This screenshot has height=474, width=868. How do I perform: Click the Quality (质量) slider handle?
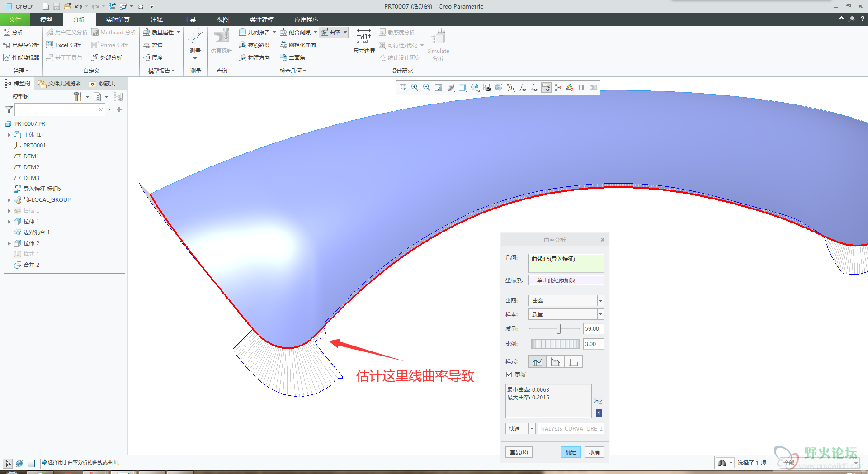[558, 329]
